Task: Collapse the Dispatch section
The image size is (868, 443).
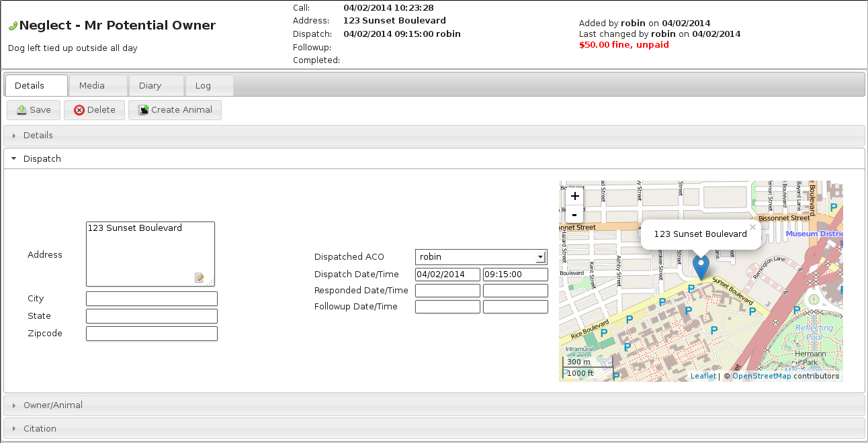Action: click(x=42, y=159)
